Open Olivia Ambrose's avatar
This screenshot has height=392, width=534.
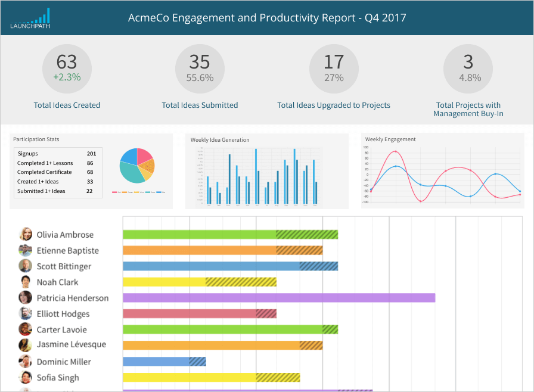click(25, 235)
